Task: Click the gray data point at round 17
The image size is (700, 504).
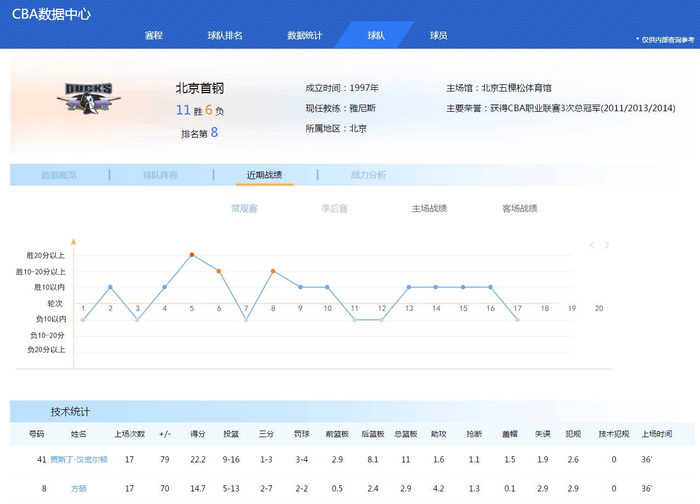Action: [x=517, y=319]
